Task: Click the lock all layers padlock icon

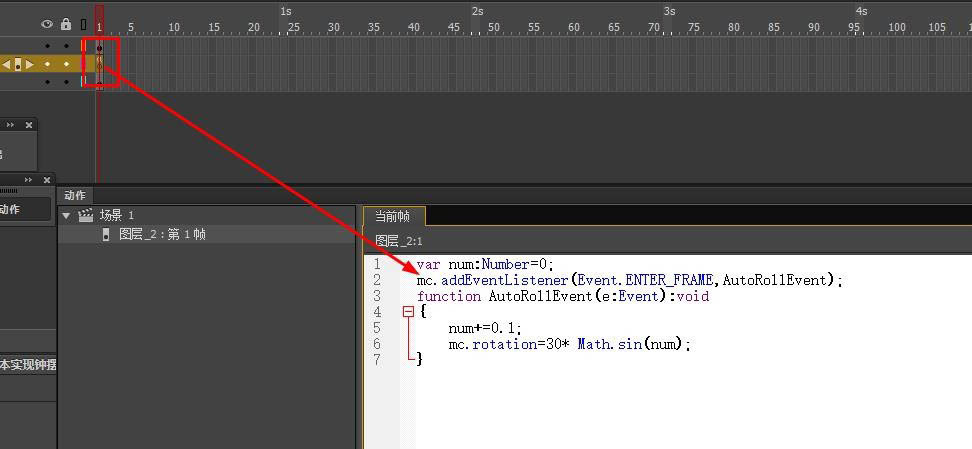Action: (66, 24)
